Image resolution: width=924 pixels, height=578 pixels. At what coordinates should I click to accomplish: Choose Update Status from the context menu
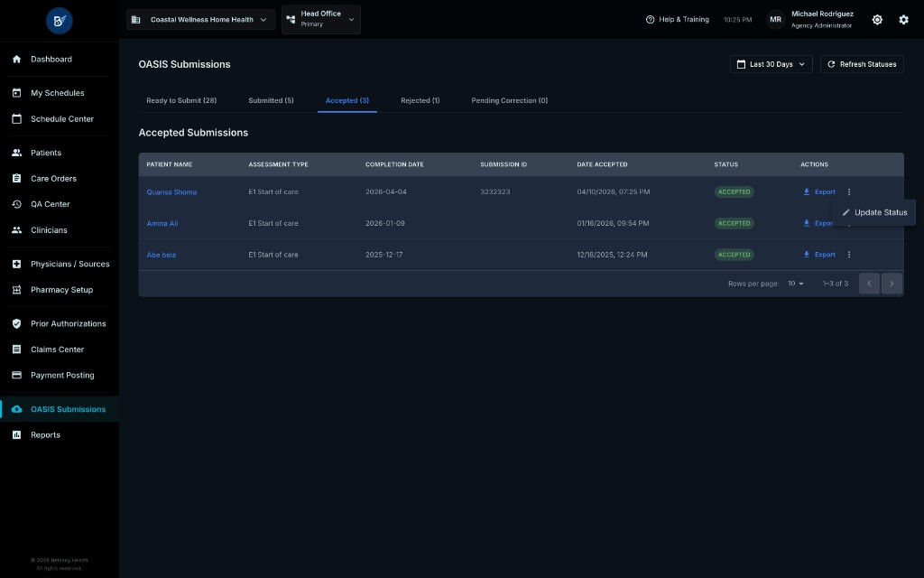(x=874, y=212)
